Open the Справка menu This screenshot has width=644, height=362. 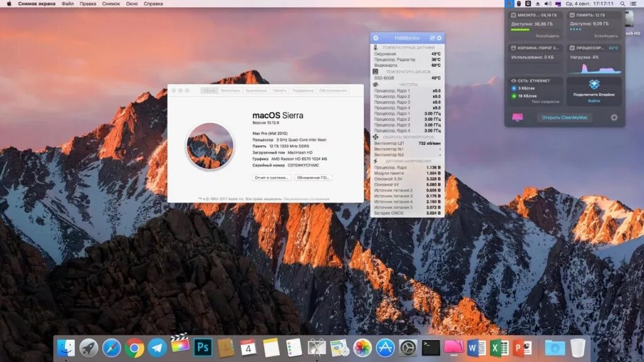(x=153, y=4)
